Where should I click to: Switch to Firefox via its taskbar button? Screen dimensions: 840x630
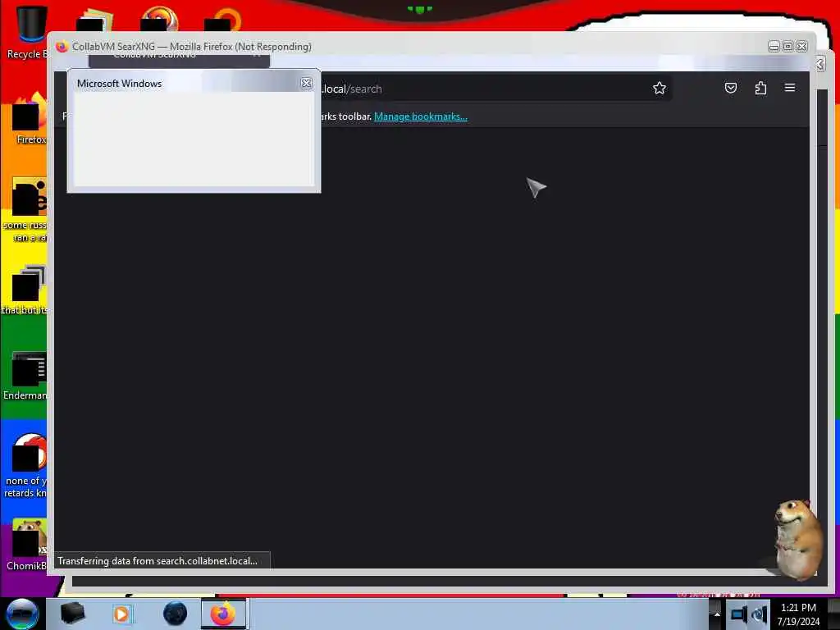(223, 614)
